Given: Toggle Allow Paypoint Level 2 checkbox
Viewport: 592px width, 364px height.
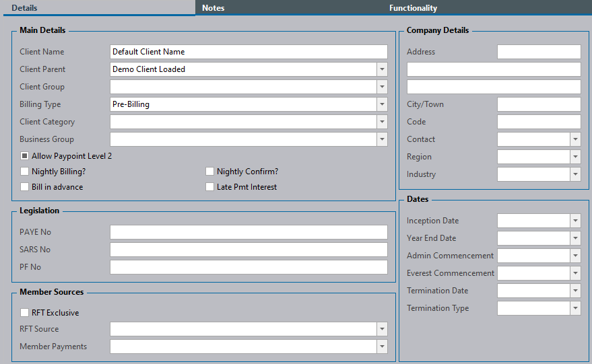Looking at the screenshot, I should point(24,156).
